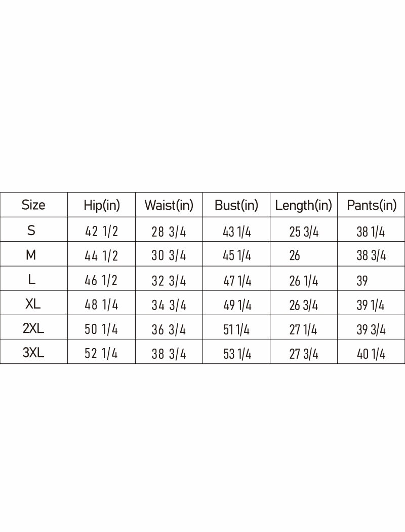Click the Hip(in) column header
The image size is (405, 532).
click(x=102, y=205)
